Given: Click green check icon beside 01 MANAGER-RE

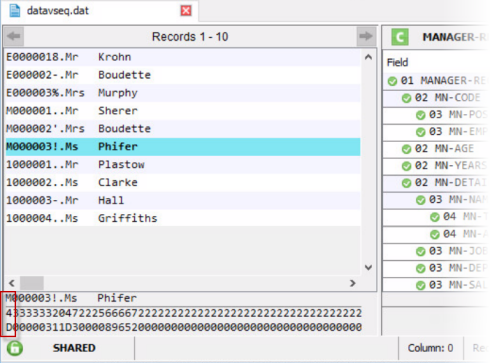Looking at the screenshot, I should click(392, 81).
